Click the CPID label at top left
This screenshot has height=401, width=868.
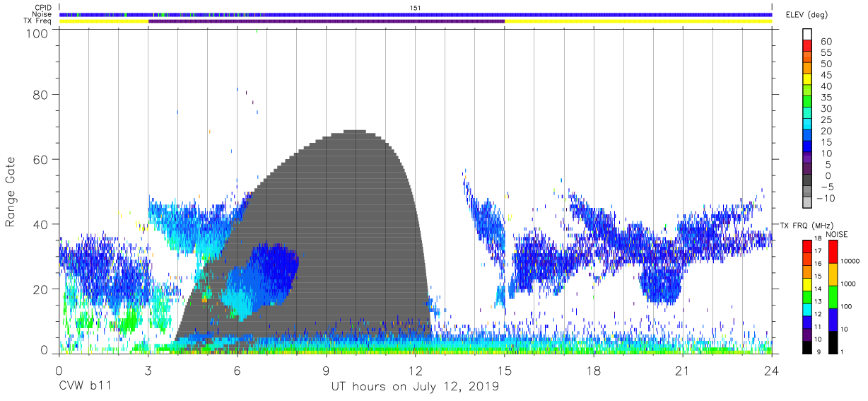43,8
